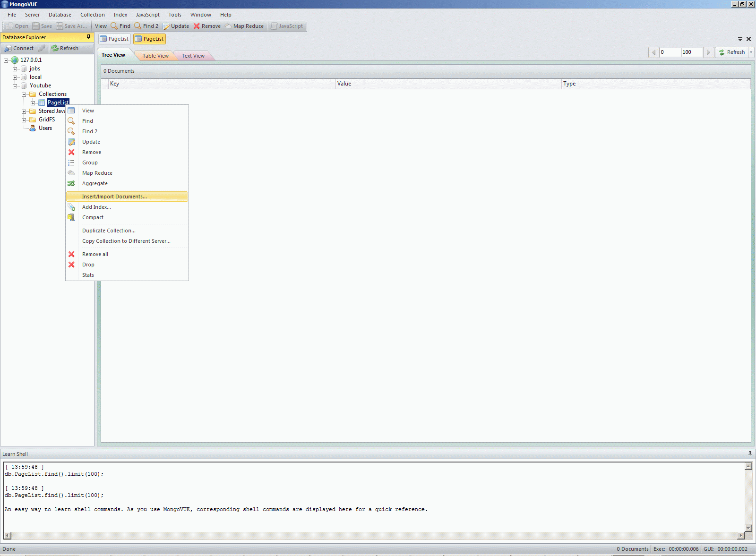Click the Learn Shell horizontal scrollbar
The width and height of the screenshot is (756, 556).
coord(374,535)
